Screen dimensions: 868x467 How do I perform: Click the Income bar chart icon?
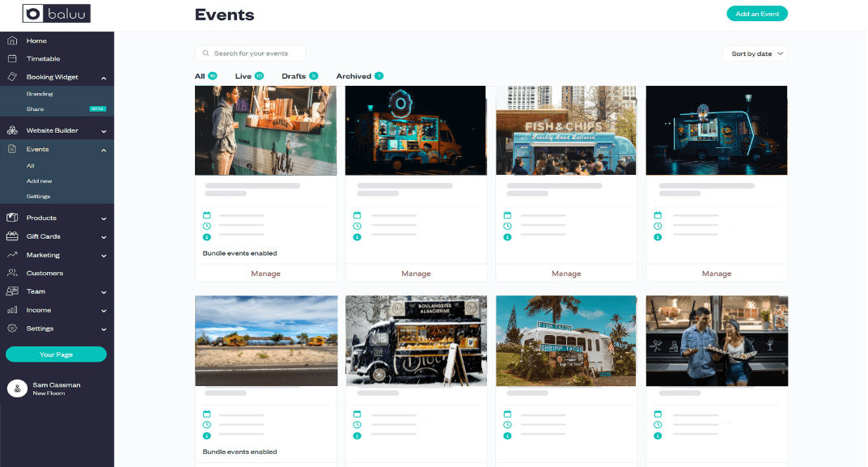point(12,310)
